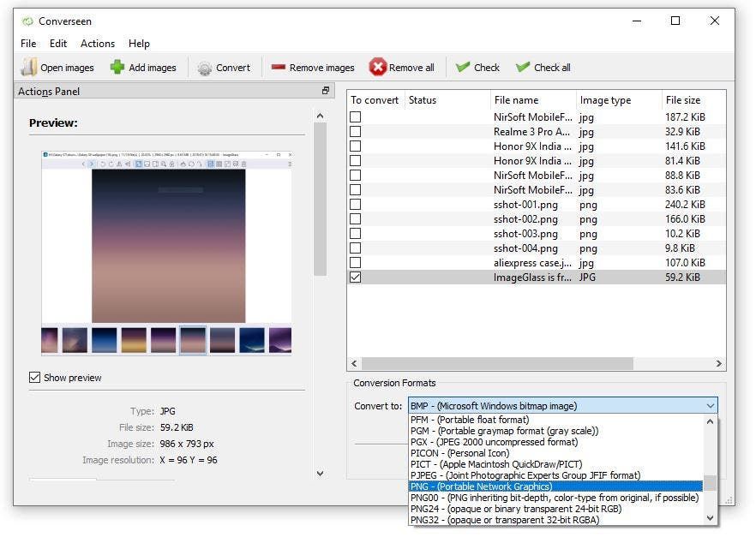This screenshot has height=549, width=756.
Task: Sort by Image type column header
Action: 619,100
